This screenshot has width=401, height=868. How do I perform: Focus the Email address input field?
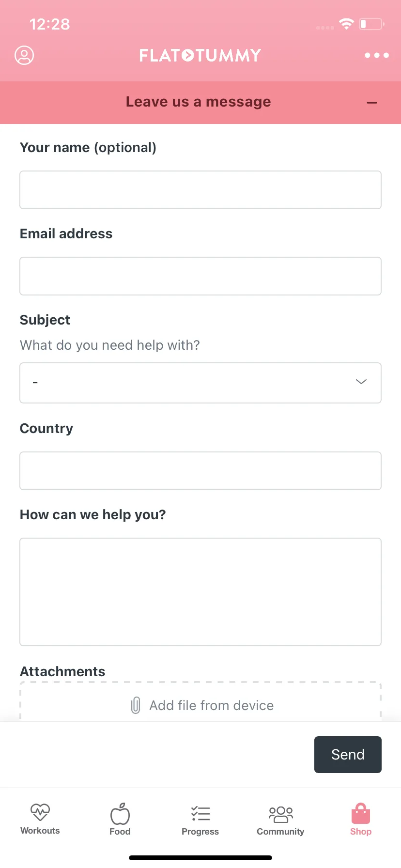pyautogui.click(x=200, y=276)
